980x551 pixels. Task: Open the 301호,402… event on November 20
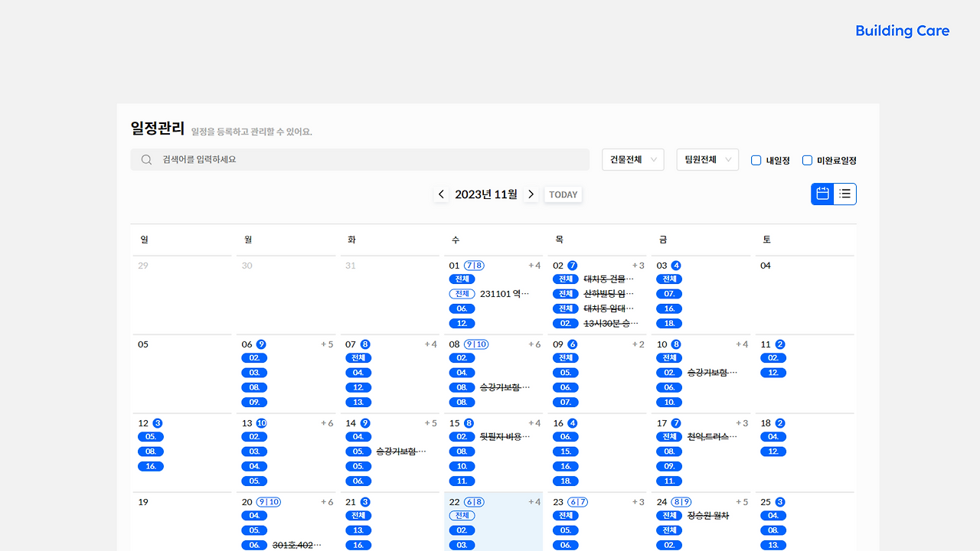[x=297, y=545]
